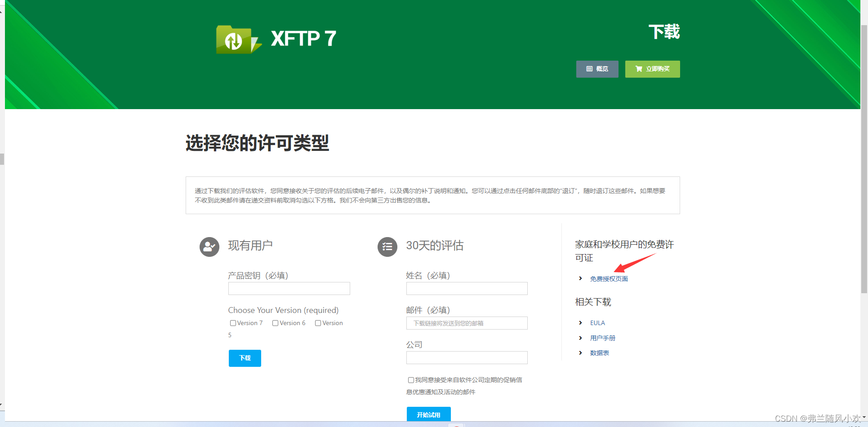Tick the Version 5 checkbox
The height and width of the screenshot is (427, 868).
tap(318, 323)
